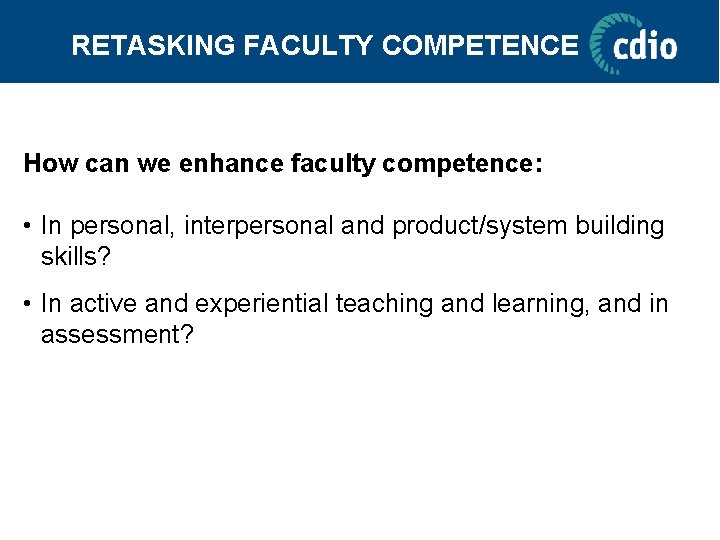Click the second bullet point marker

tap(29, 305)
